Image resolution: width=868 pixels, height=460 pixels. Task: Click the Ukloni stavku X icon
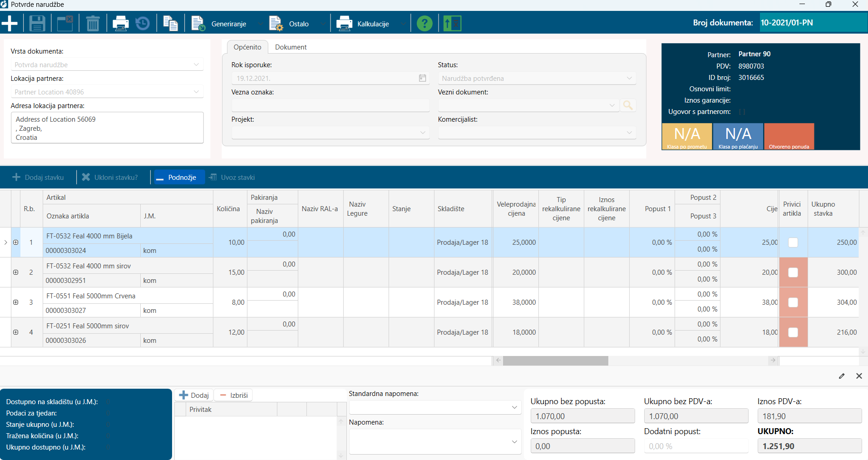click(86, 177)
